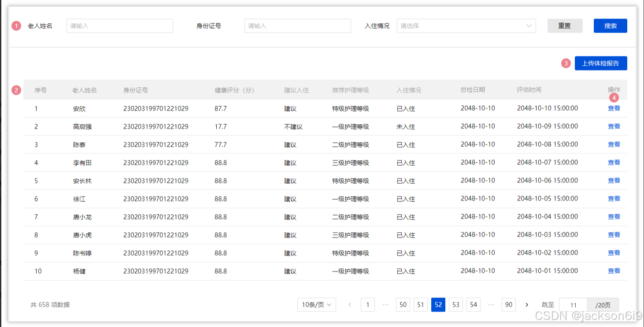The image size is (644, 327).
Task: Click 2048-10-09 15:00:00 evaluation time
Action: [548, 126]
